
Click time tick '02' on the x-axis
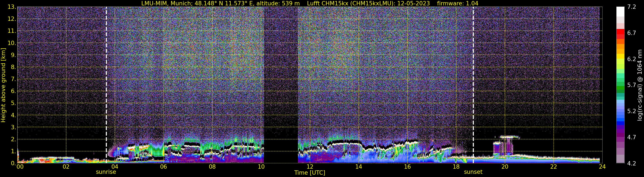[x=66, y=167]
